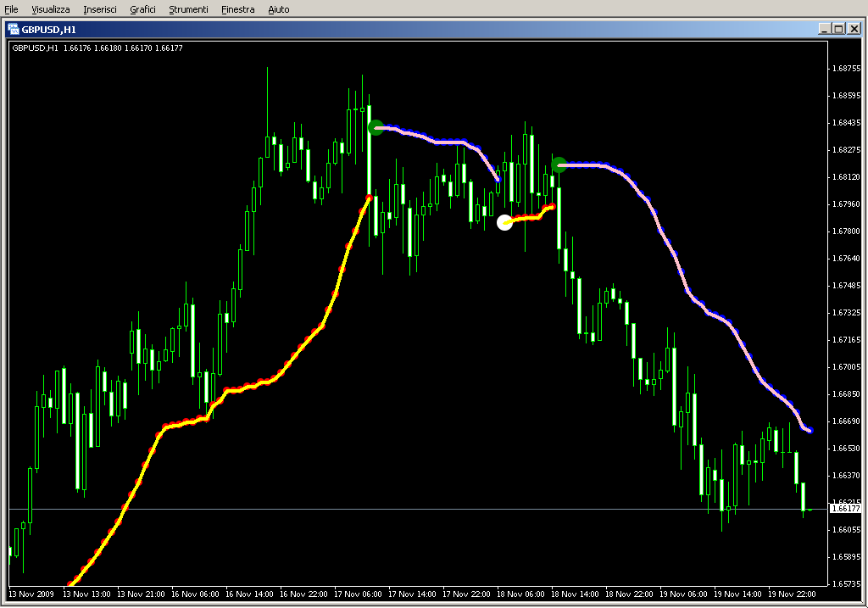Open the Aiuto menu
This screenshot has height=608, width=868.
[x=278, y=9]
